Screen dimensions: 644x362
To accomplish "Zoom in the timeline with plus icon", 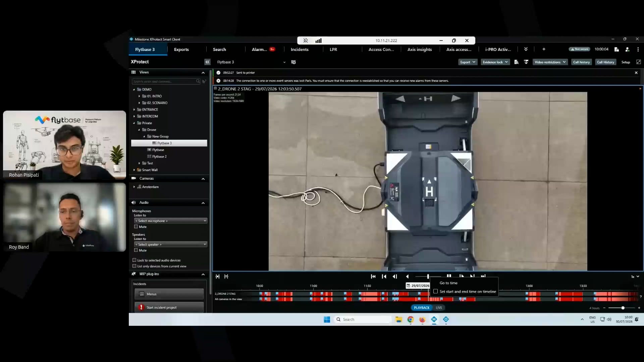I will 639,308.
